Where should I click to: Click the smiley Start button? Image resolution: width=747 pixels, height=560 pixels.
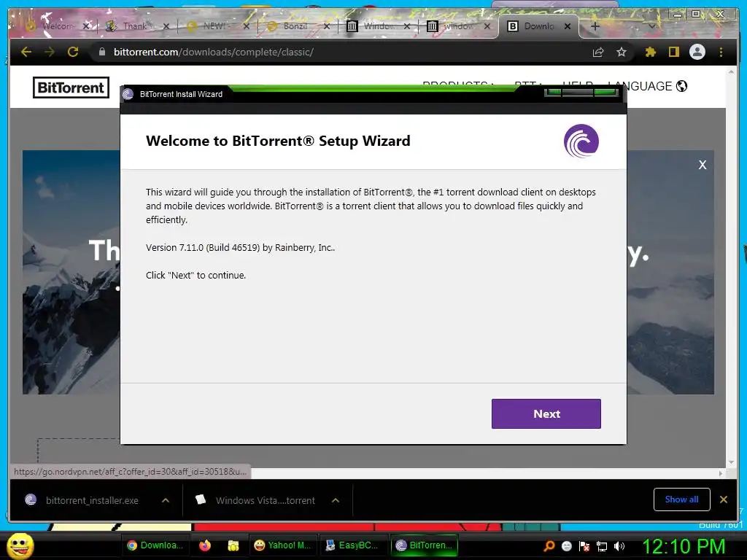click(x=20, y=545)
